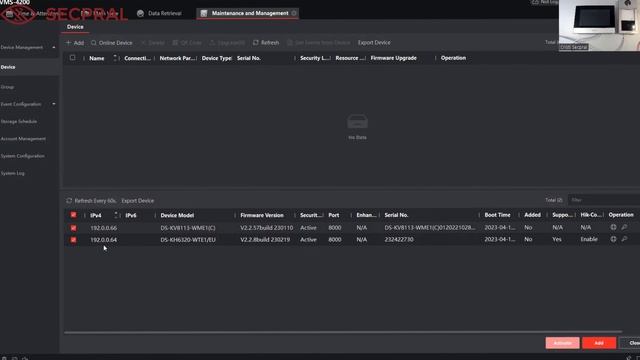This screenshot has width=640, height=360.
Task: Open network settings icon for 192.0.0.66 row
Action: 613,227
